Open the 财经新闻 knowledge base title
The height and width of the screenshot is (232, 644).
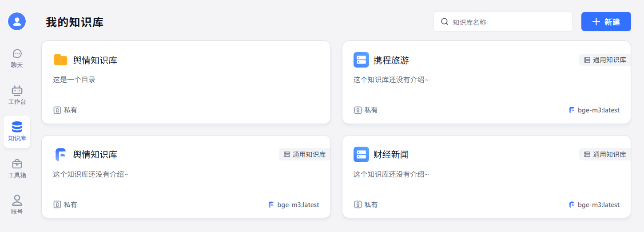click(391, 155)
